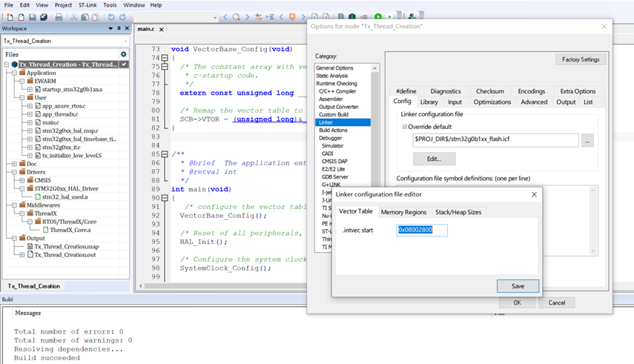Save the current file via toolbar
The image size is (634, 364).
coord(33,17)
